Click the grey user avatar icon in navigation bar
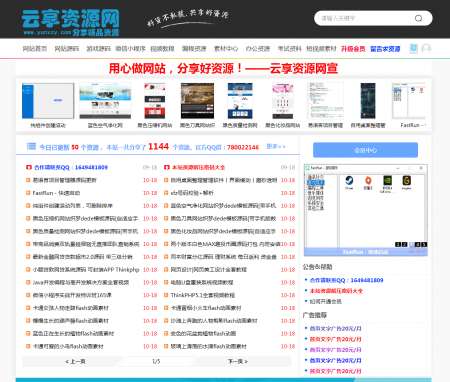 (x=426, y=48)
